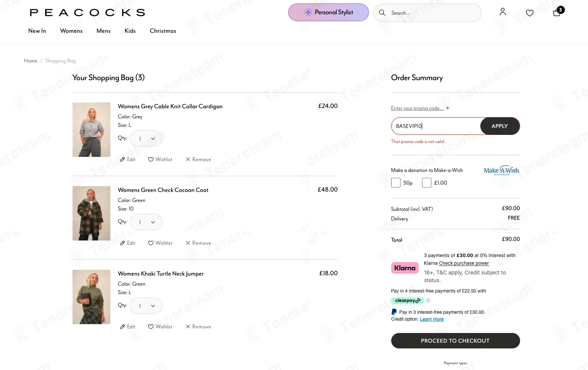The image size is (588, 370).
Task: Open the Mens menu
Action: pos(103,31)
